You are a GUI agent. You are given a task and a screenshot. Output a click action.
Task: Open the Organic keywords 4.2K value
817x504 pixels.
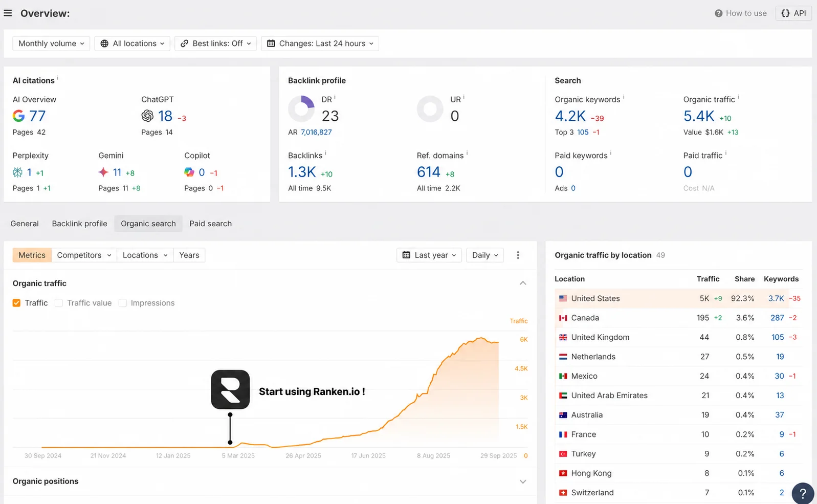tap(570, 116)
